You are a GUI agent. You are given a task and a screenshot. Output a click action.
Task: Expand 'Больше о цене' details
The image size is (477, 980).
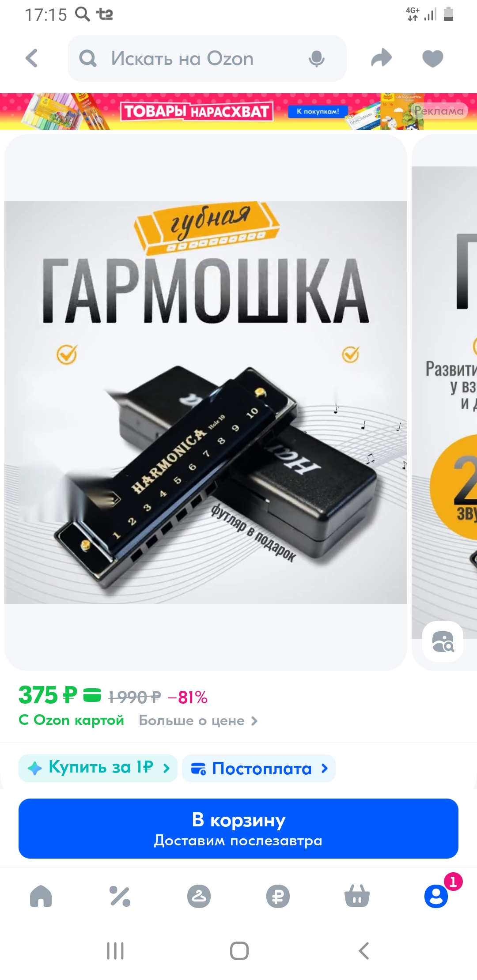pyautogui.click(x=198, y=720)
